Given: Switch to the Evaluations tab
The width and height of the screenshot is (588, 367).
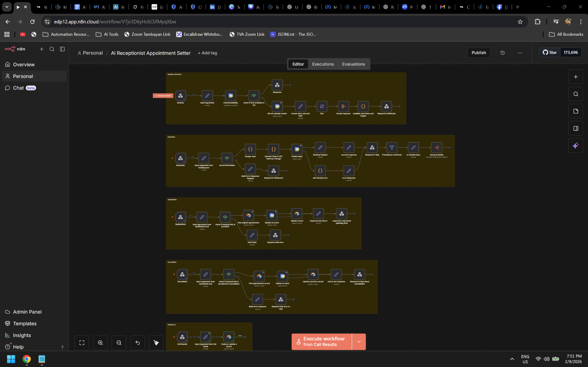Looking at the screenshot, I should click(x=353, y=64).
